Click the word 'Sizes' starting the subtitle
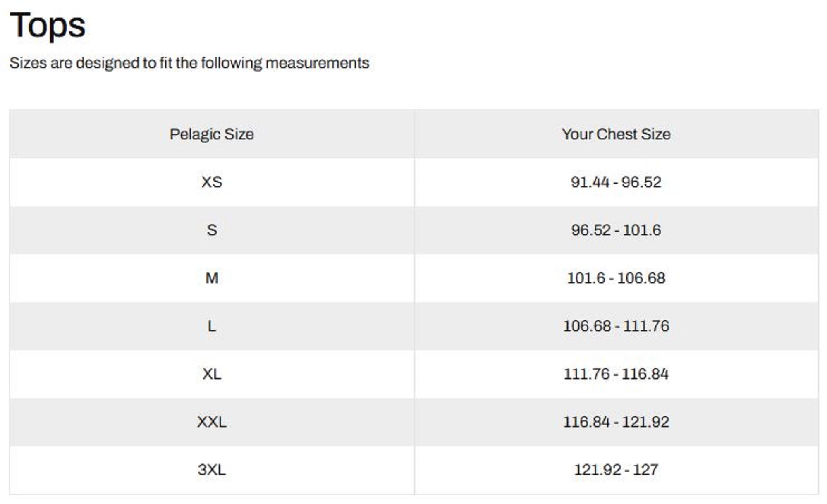Image resolution: width=827 pixels, height=504 pixels. [x=28, y=63]
